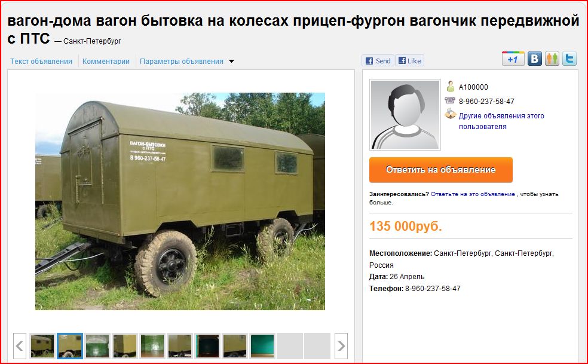
Task: Open the Параметры объявления dropdown arrow
Action: click(231, 61)
